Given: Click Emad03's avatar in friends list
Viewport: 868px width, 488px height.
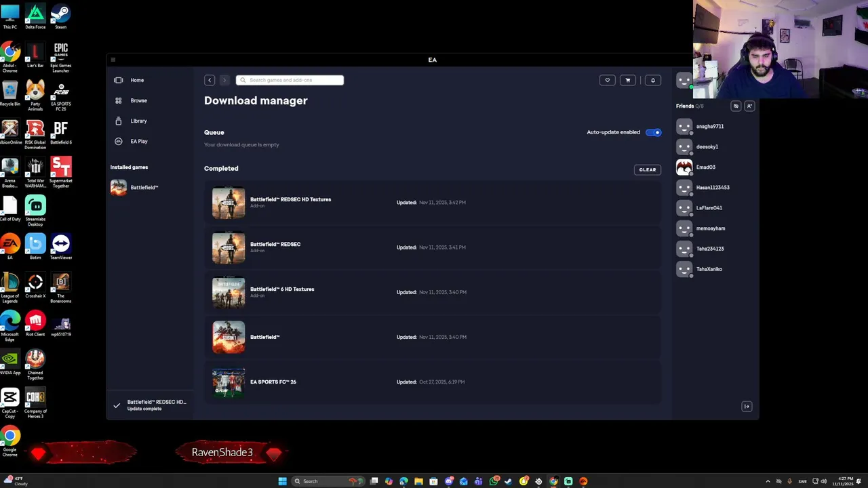Looking at the screenshot, I should coord(684,167).
